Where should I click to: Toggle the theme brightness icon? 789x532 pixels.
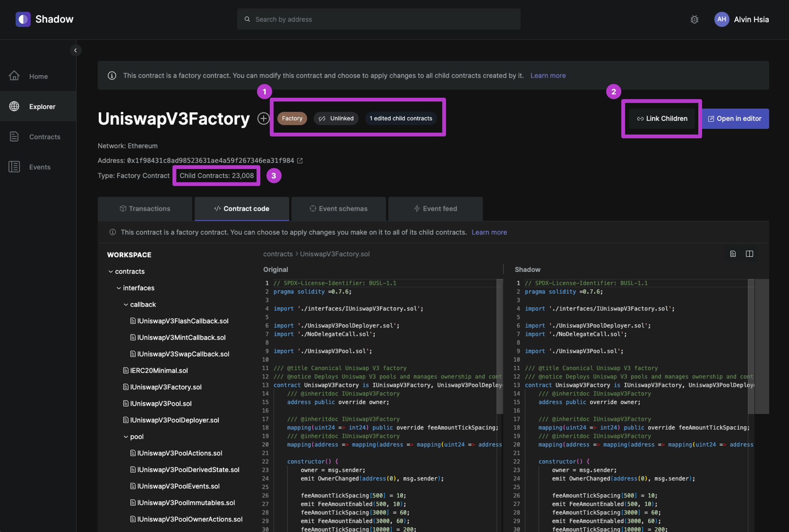[x=694, y=20]
